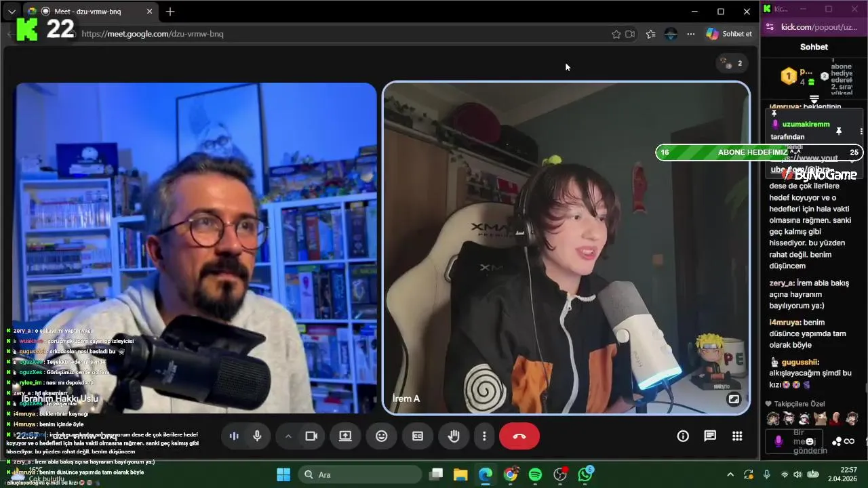
Task: Open Task View on taskbar
Action: point(436,474)
